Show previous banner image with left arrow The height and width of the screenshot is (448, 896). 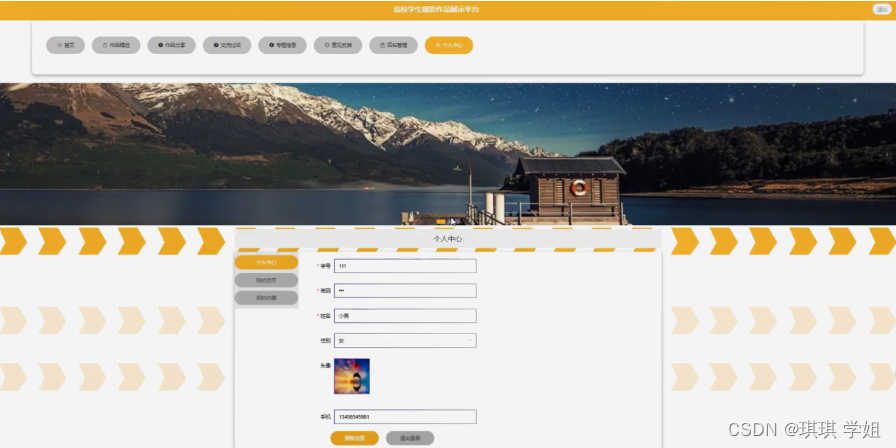(x=8, y=154)
